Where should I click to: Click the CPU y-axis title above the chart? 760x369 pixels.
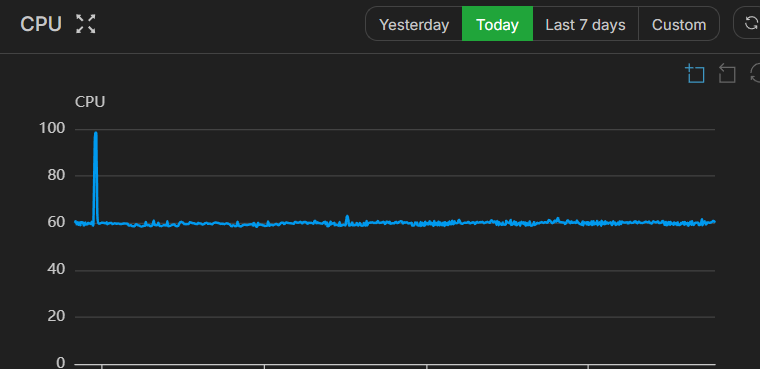(x=90, y=102)
